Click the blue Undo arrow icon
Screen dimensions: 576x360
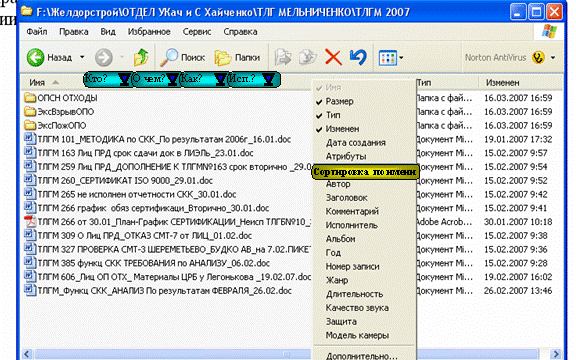point(358,57)
